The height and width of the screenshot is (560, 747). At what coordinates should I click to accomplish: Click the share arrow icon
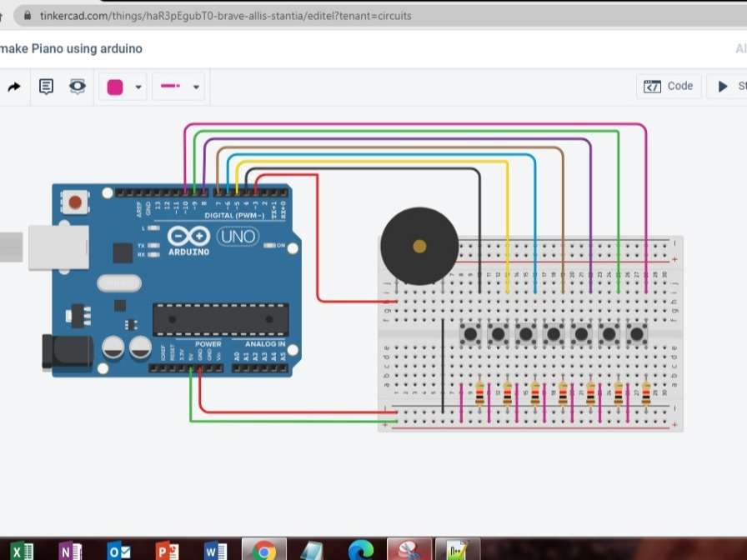pyautogui.click(x=13, y=86)
